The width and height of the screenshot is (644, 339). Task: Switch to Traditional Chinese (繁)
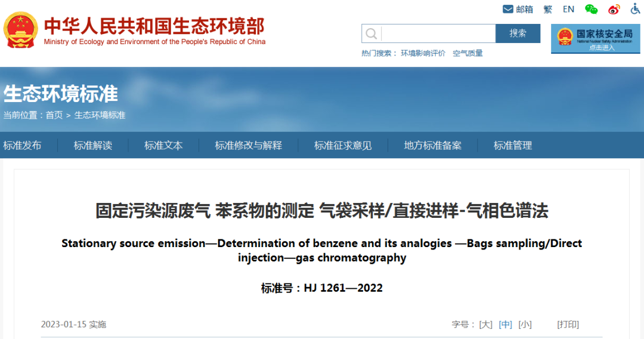click(x=547, y=9)
